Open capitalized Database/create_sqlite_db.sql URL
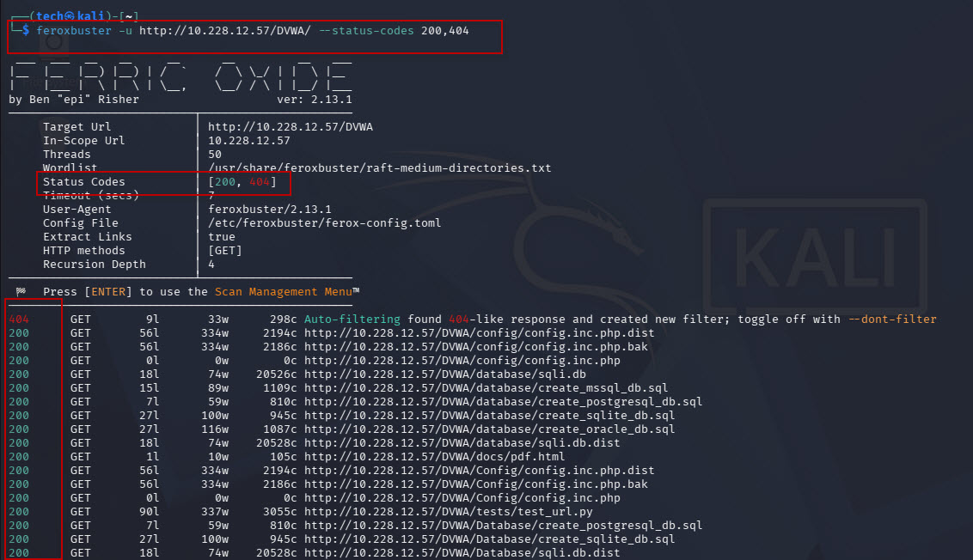This screenshot has width=973, height=560. tap(490, 539)
